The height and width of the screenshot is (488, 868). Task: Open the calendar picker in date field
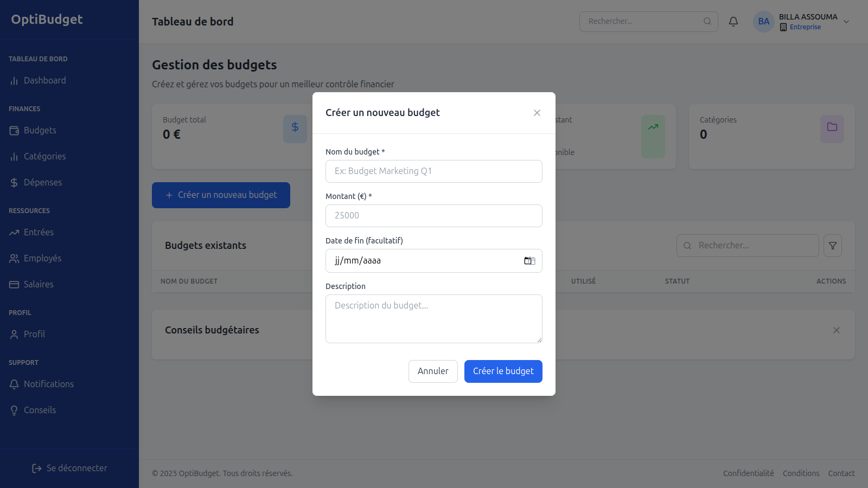(529, 261)
